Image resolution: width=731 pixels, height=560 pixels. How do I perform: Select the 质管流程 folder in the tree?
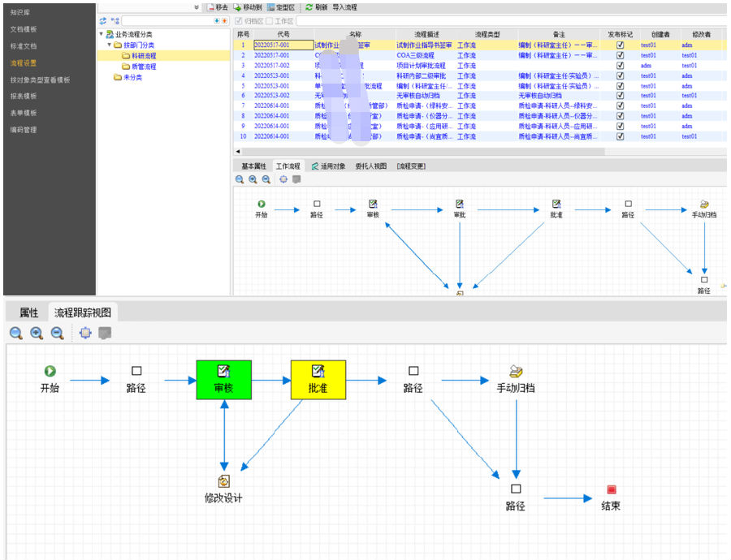pos(143,67)
